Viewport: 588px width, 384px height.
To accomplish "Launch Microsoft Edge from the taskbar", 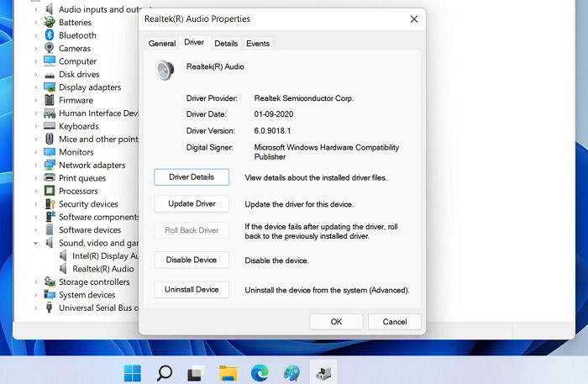I will tap(260, 373).
